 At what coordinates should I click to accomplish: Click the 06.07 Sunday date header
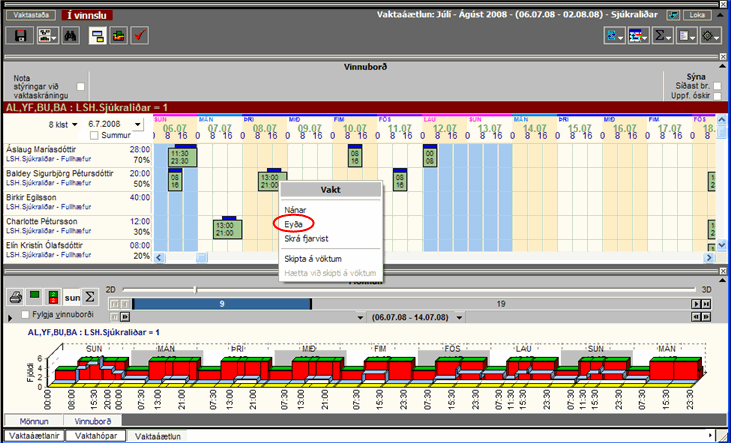(175, 128)
